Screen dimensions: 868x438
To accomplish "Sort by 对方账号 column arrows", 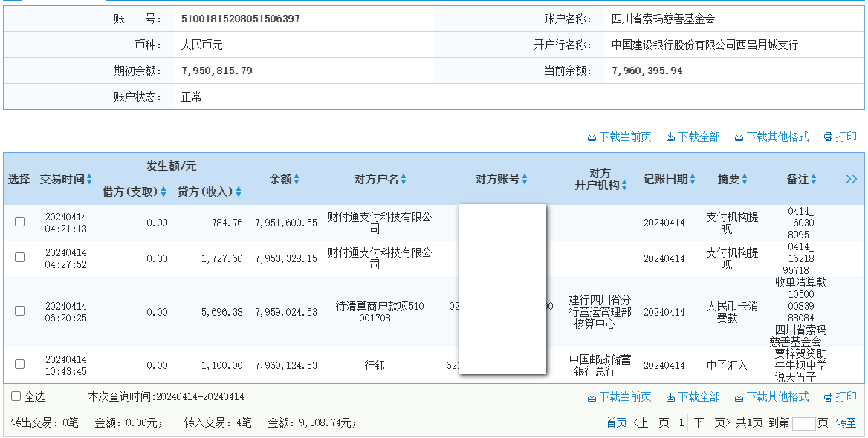I will coord(525,179).
